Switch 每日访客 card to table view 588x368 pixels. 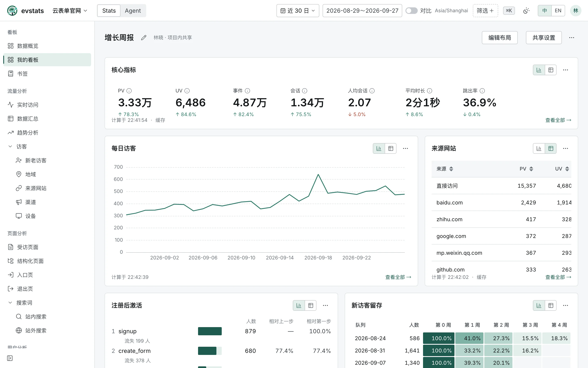390,148
